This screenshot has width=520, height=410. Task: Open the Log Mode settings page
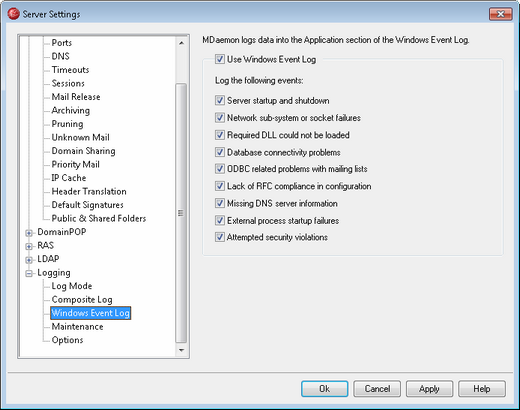[72, 286]
